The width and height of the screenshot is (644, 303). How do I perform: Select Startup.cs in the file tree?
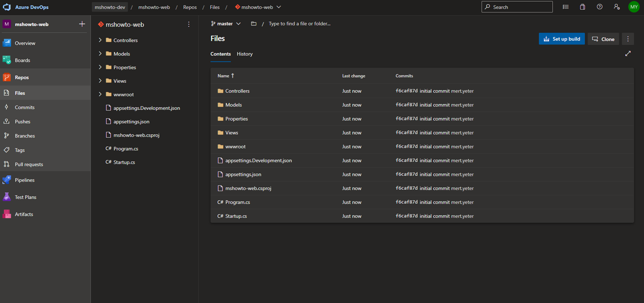(124, 162)
